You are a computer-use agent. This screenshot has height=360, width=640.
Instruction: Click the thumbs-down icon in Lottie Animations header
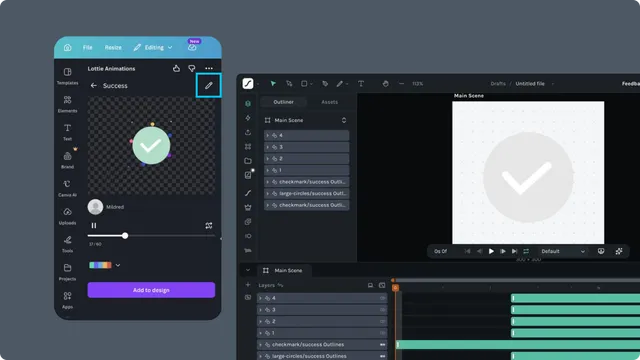[x=191, y=68]
